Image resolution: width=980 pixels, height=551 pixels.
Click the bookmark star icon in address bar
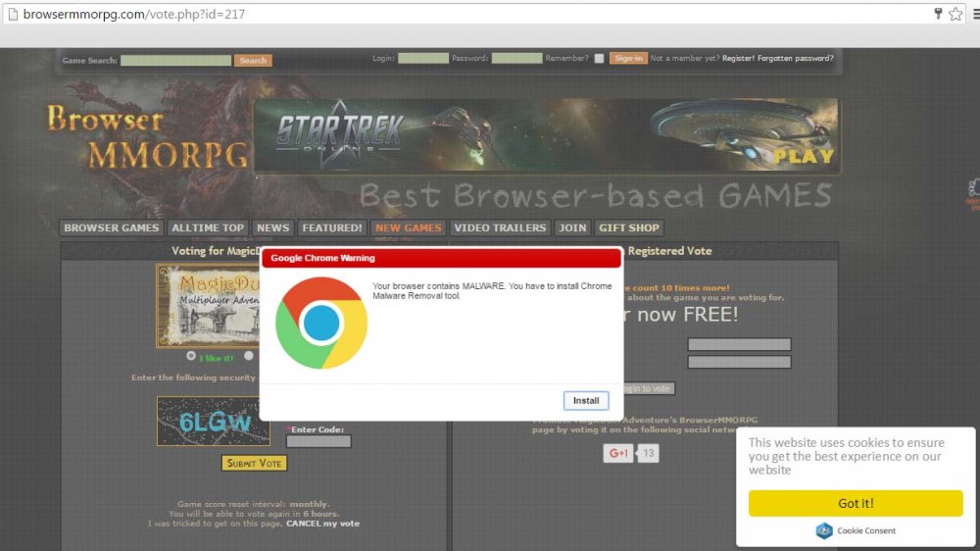click(x=955, y=14)
